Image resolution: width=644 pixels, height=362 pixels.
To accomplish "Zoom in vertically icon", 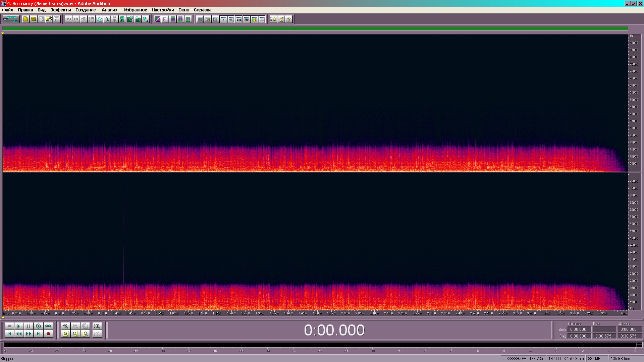I will click(x=97, y=326).
